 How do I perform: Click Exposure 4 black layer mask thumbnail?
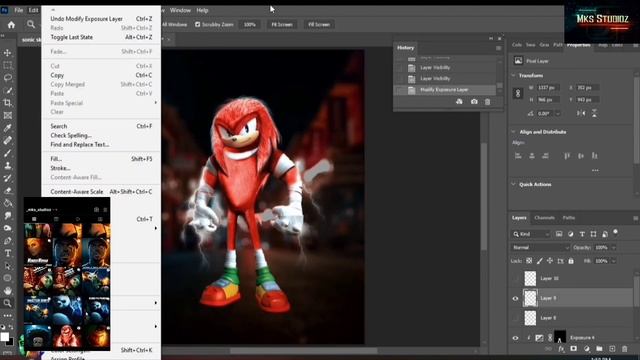[x=560, y=337]
